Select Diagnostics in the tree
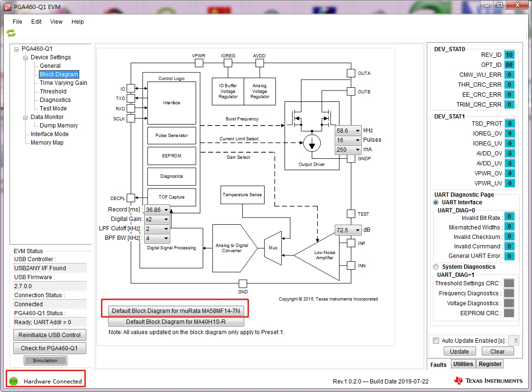This screenshot has width=532, height=392. 55,100
